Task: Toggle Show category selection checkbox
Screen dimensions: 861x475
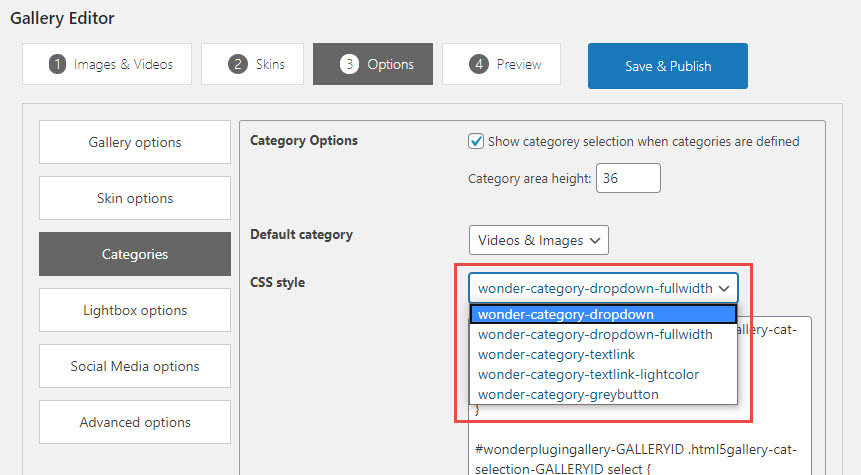Action: (x=476, y=142)
